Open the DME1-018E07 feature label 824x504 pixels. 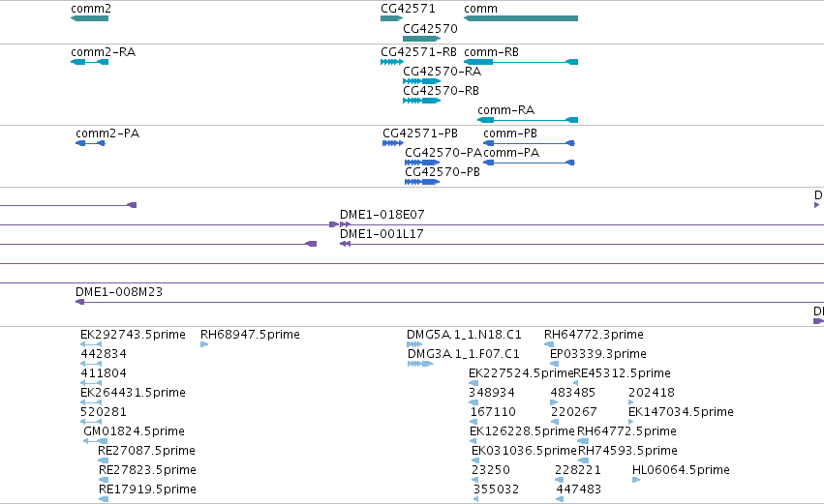[382, 214]
